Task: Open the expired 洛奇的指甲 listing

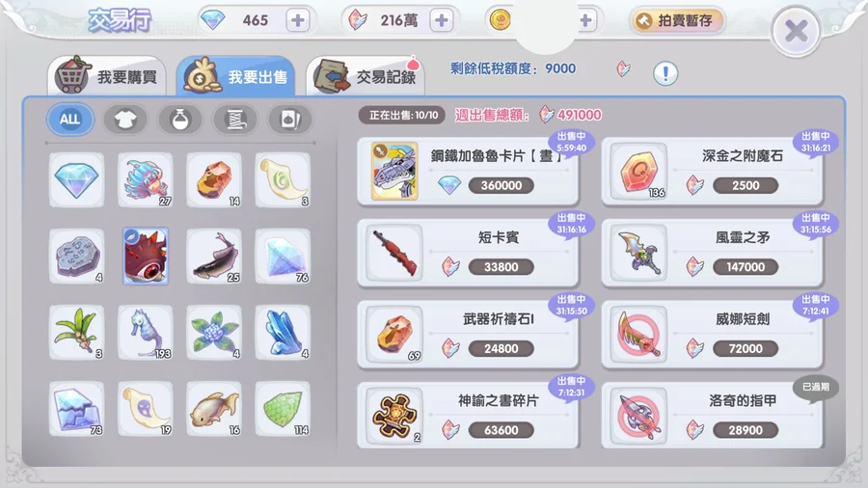Action: 712,416
